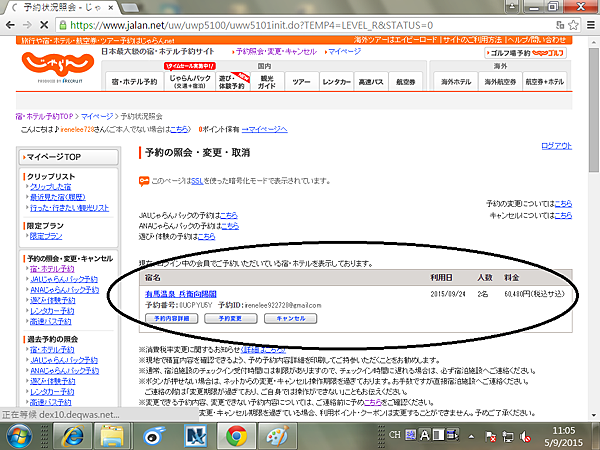The height and width of the screenshot is (450, 600).
Task: Click こちら link after JALじゃらんパックの予約は
Action: 229,215
